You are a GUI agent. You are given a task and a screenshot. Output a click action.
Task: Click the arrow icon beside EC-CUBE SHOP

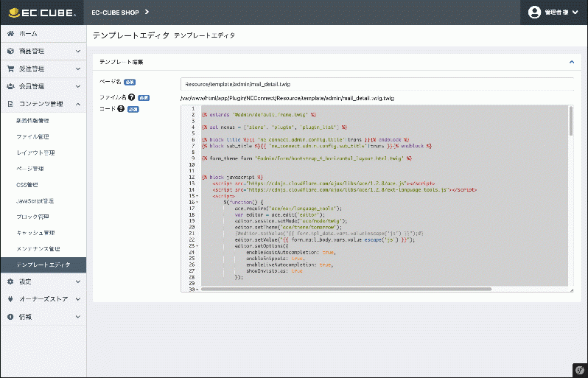(147, 12)
